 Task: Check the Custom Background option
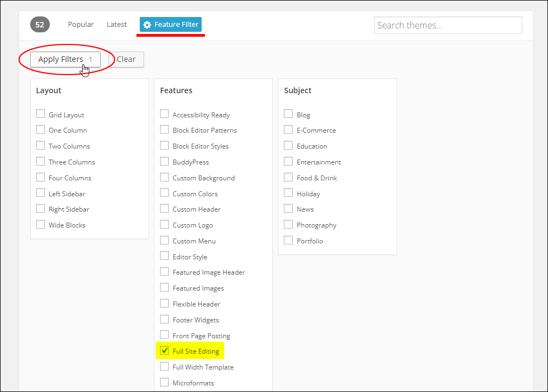[164, 177]
